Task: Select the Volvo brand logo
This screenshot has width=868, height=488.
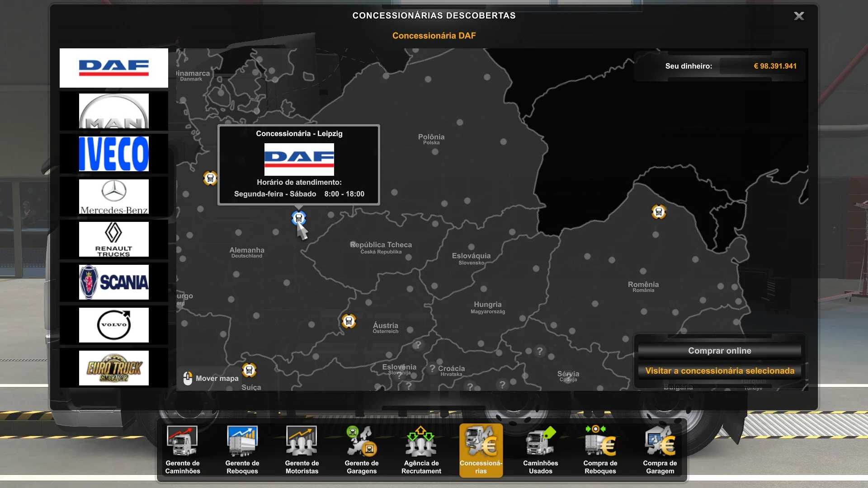Action: (x=113, y=325)
